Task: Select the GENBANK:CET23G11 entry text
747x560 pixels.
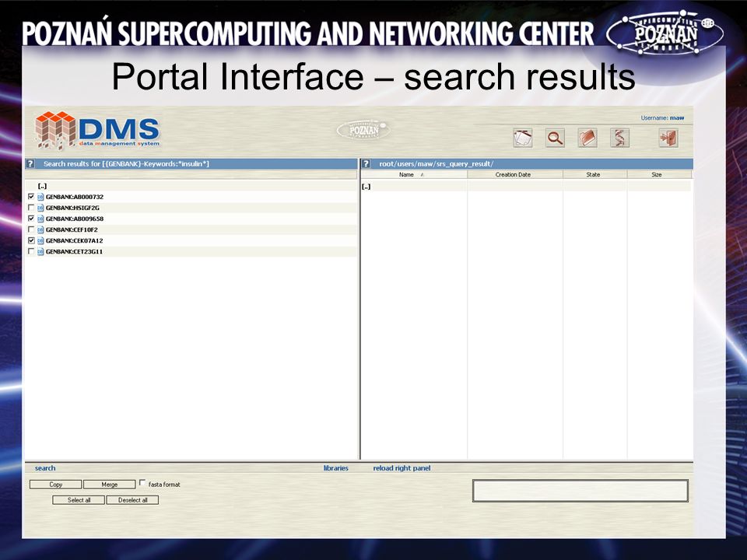Action: [x=74, y=251]
